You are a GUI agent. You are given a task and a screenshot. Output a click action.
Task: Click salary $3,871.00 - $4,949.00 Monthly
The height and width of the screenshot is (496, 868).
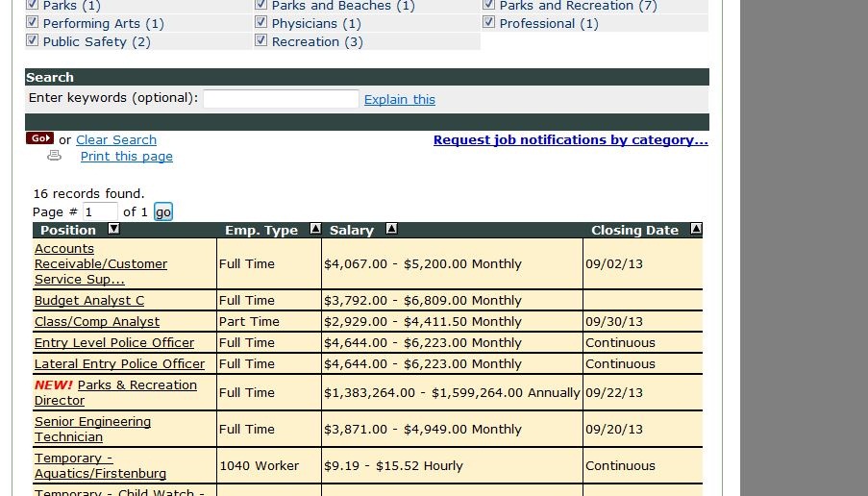coord(422,429)
